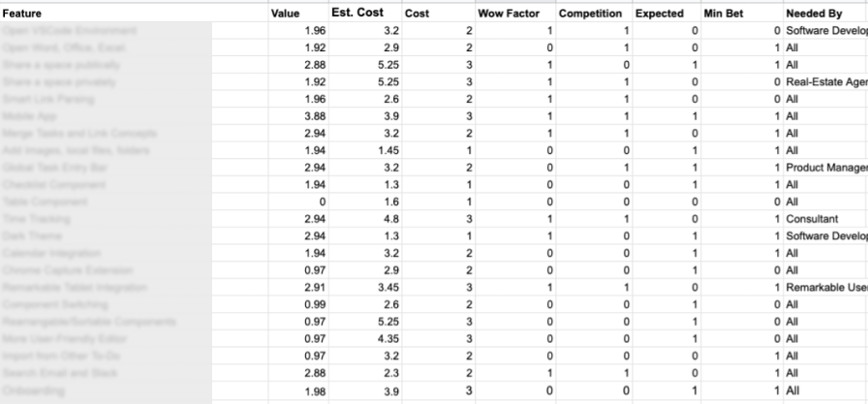The image size is (868, 404).
Task: Click the 4.8 Est. Cost cell
Action: coord(365,219)
